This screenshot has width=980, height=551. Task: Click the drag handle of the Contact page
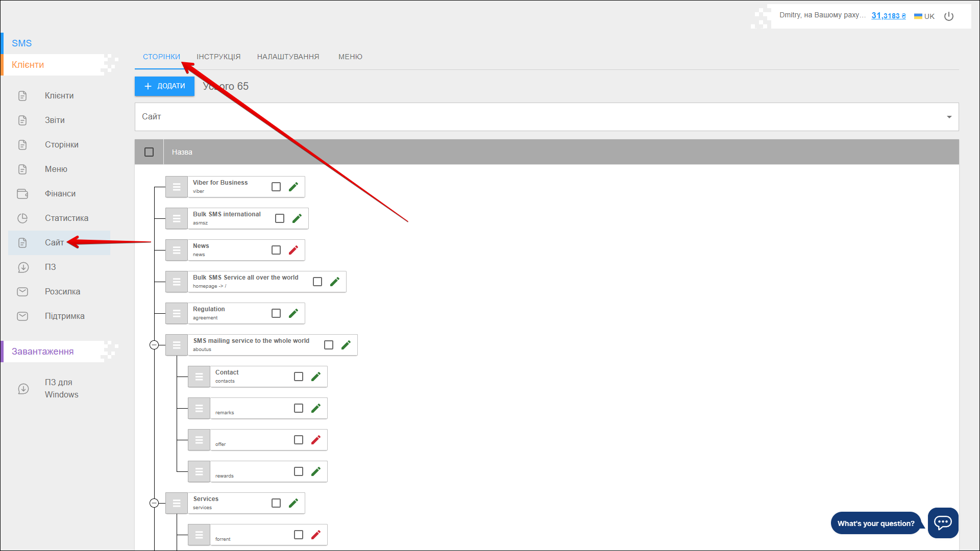coord(199,377)
